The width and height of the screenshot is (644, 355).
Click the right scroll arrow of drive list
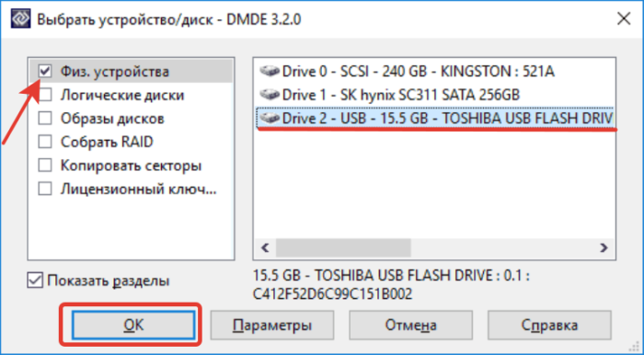coord(604,248)
